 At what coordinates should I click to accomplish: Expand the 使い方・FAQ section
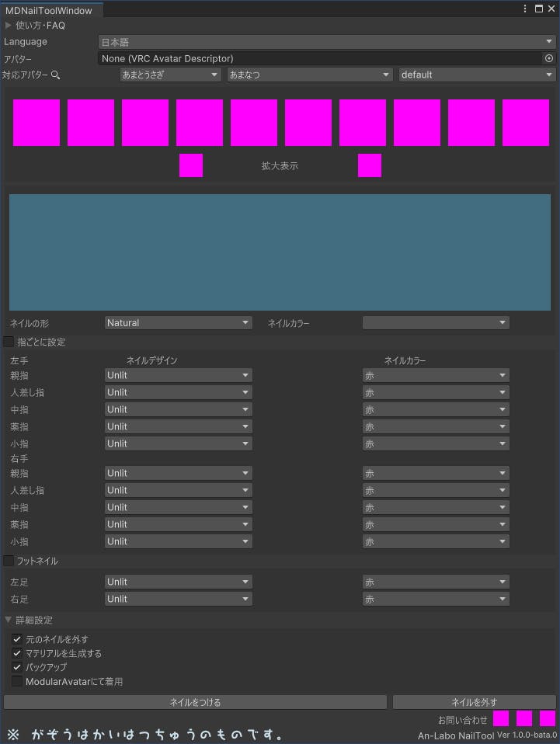coord(9,26)
